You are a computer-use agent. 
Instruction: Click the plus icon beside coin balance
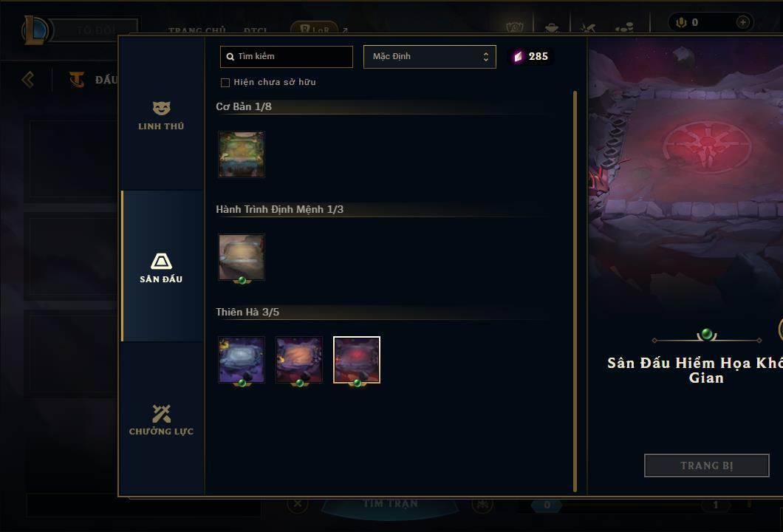coord(742,22)
